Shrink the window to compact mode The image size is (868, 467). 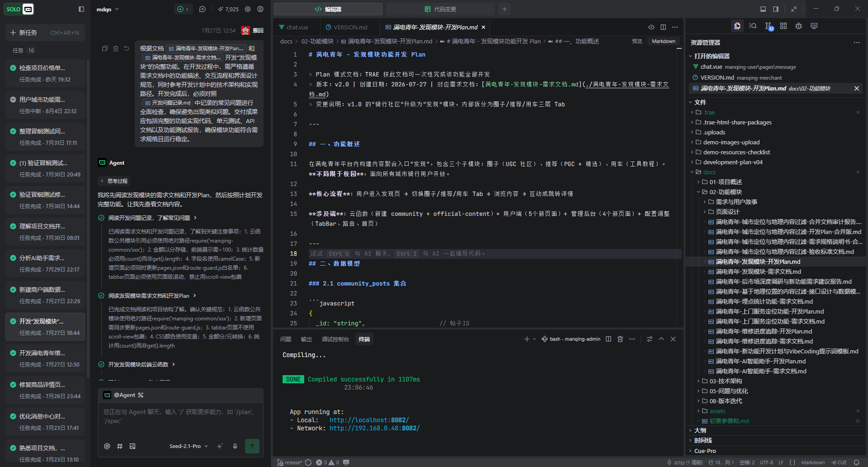tap(794, 9)
